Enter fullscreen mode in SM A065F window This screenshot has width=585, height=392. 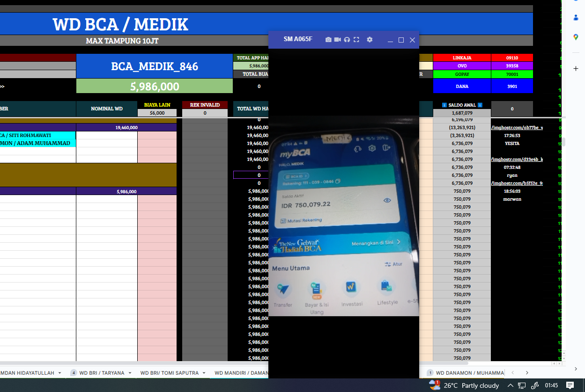tap(356, 40)
